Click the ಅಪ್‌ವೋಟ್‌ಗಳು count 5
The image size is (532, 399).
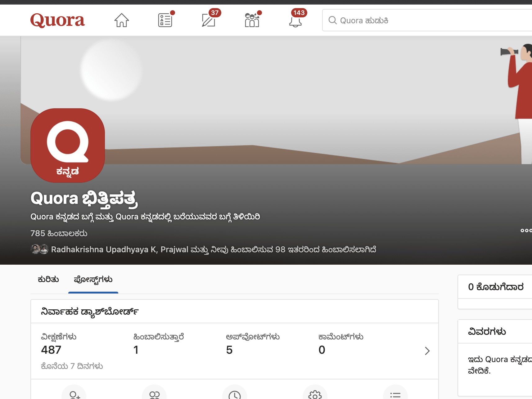pos(229,350)
